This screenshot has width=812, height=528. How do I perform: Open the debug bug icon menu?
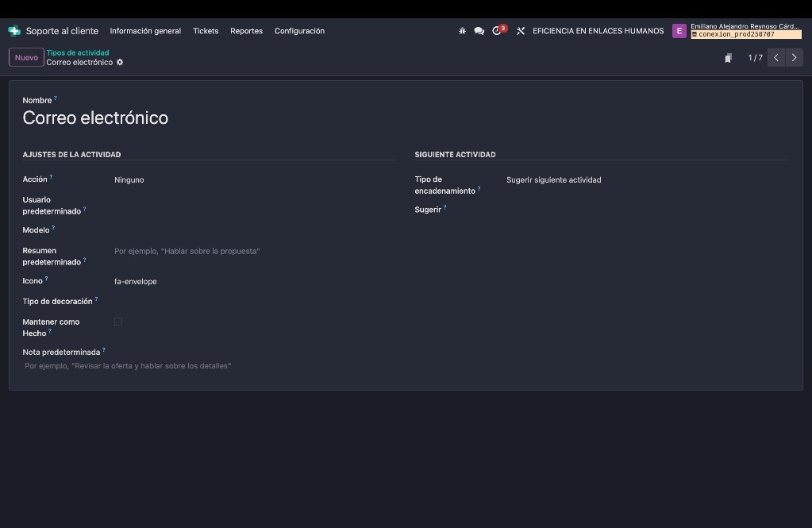pos(462,31)
